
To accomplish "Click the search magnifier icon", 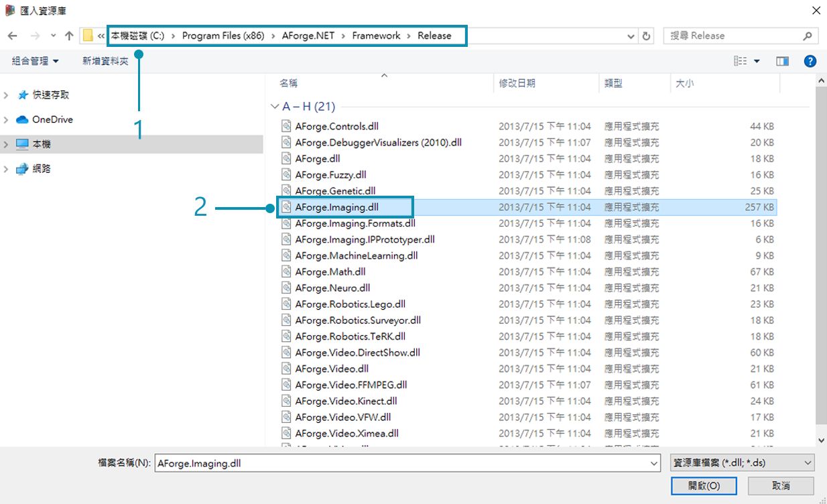I will (x=808, y=36).
